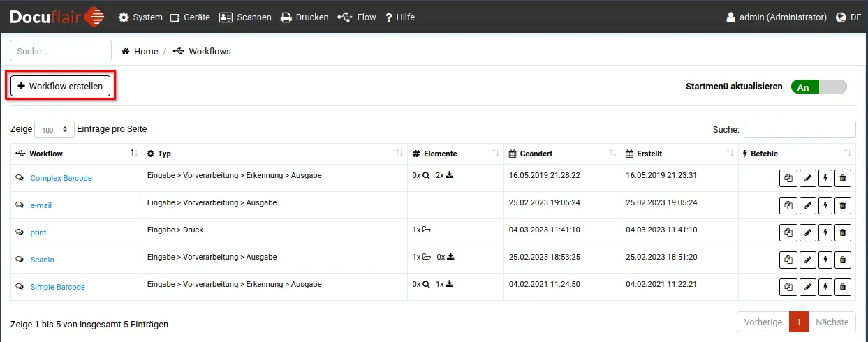Sort table by Workflow column
The image size is (868, 342).
(46, 154)
